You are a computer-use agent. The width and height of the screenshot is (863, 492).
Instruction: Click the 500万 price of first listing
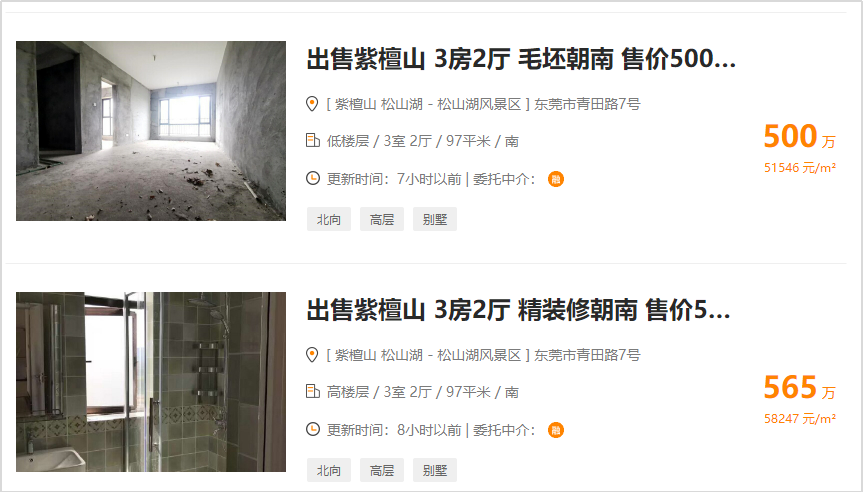[x=800, y=136]
